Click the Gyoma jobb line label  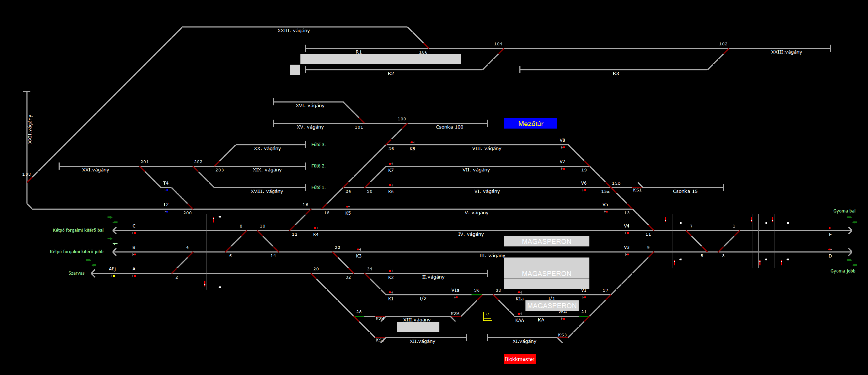click(x=843, y=271)
